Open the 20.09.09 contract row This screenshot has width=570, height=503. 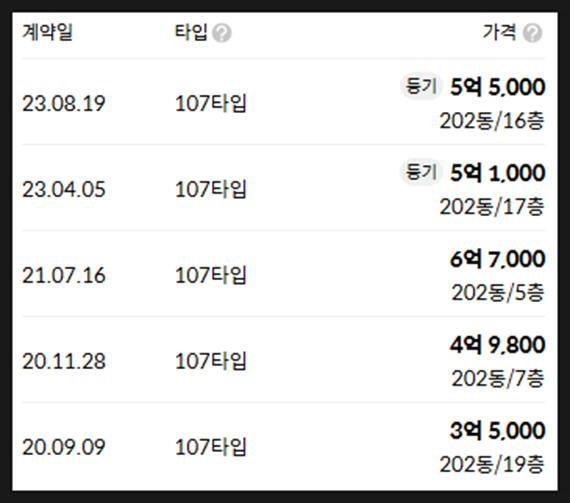(x=283, y=446)
